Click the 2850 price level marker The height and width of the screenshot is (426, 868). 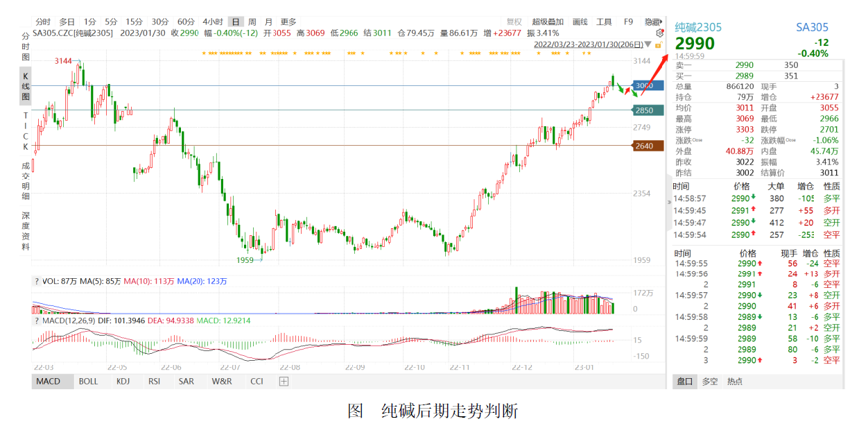648,110
